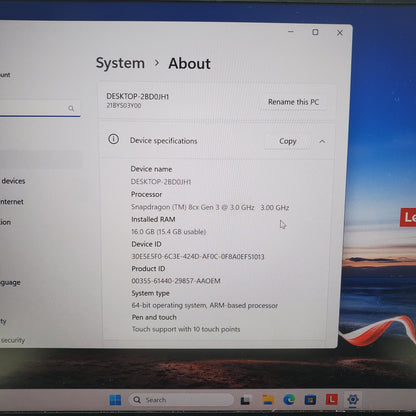Minimize the Settings window

291,32
